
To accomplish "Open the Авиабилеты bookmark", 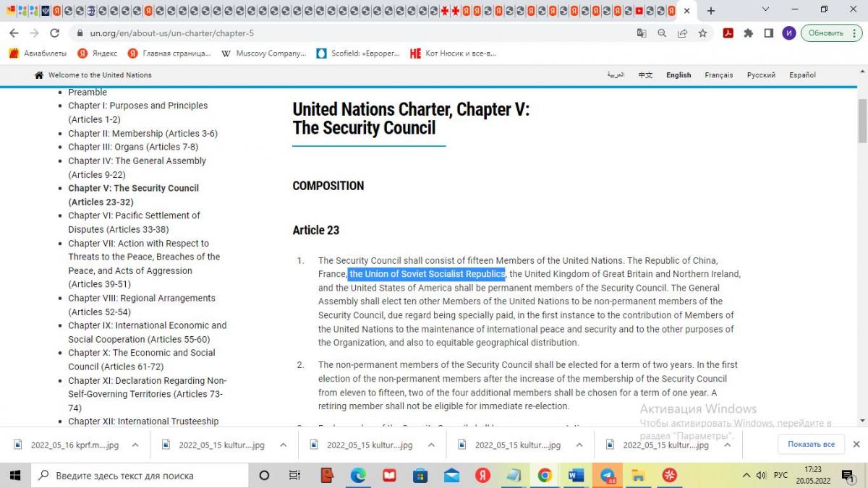I will pos(38,53).
